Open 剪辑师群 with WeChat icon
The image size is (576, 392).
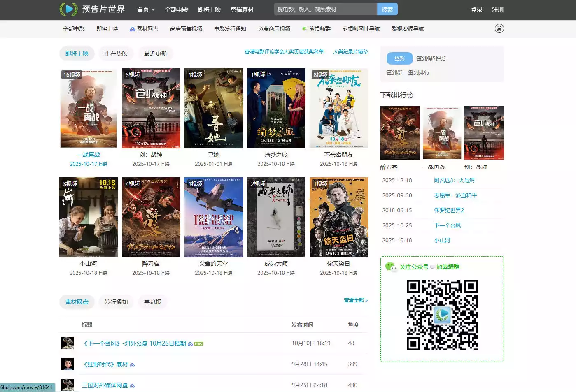[x=316, y=29]
